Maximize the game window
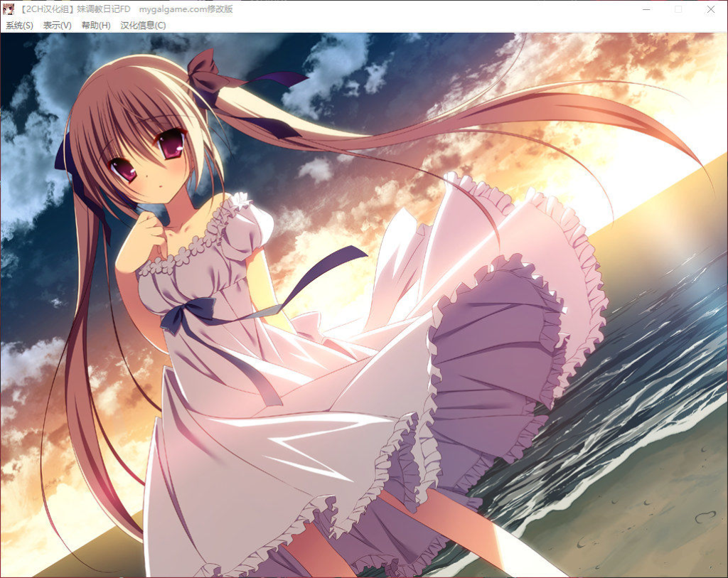Viewport: 728px width, 578px height. [x=678, y=9]
